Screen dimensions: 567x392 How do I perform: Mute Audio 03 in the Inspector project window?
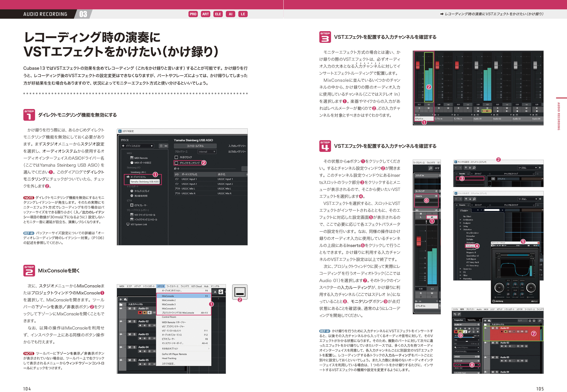(x=493, y=357)
